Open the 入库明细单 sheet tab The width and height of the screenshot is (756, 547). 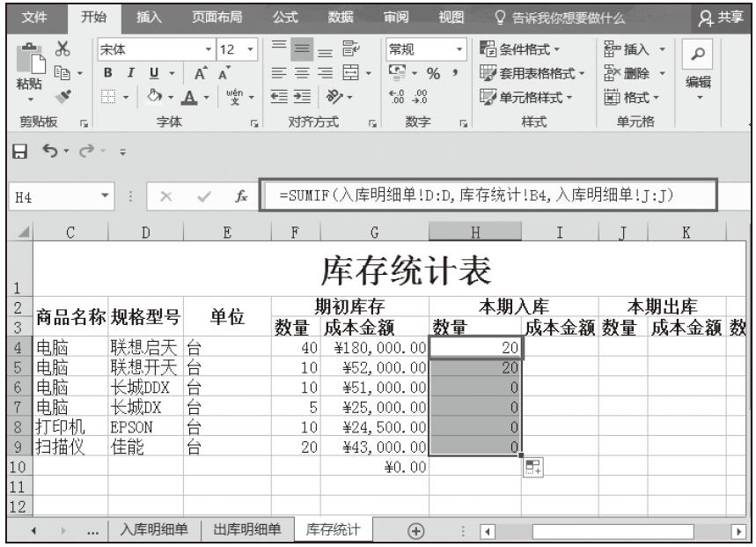[153, 530]
